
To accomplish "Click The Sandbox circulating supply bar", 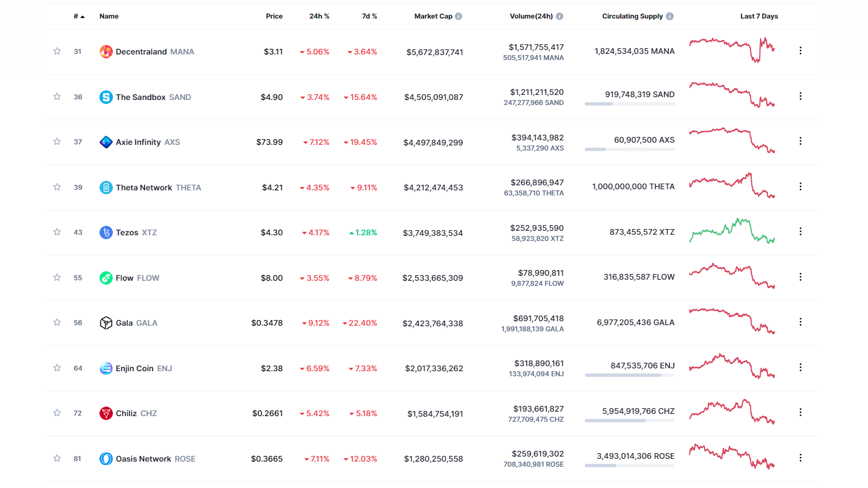I will (x=629, y=104).
